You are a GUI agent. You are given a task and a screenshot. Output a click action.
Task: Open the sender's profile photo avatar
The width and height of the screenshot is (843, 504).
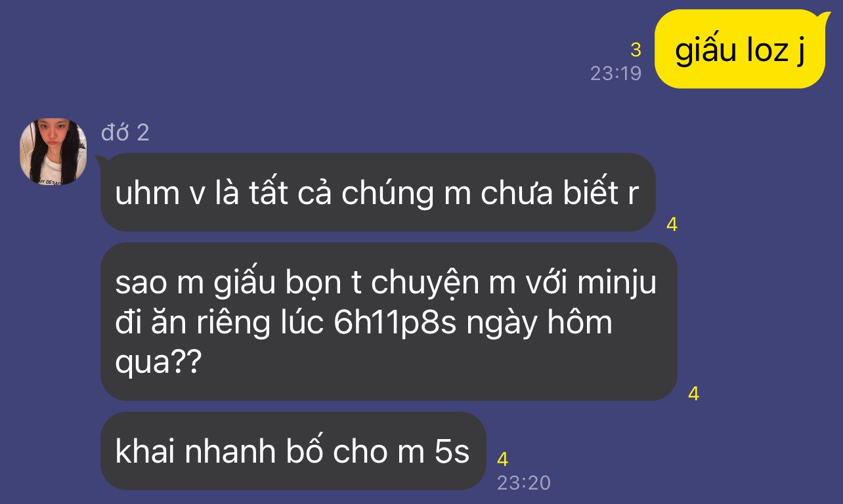[53, 152]
